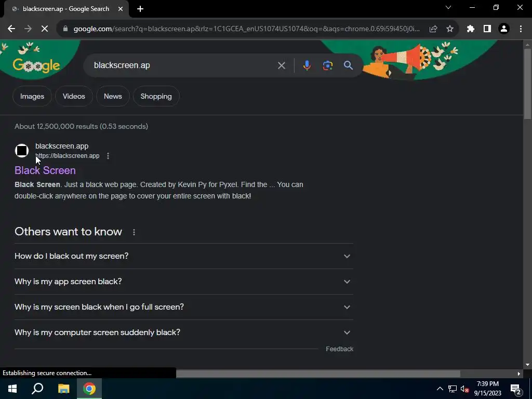Switch to the Images filter
This screenshot has width=532, height=399.
32,96
